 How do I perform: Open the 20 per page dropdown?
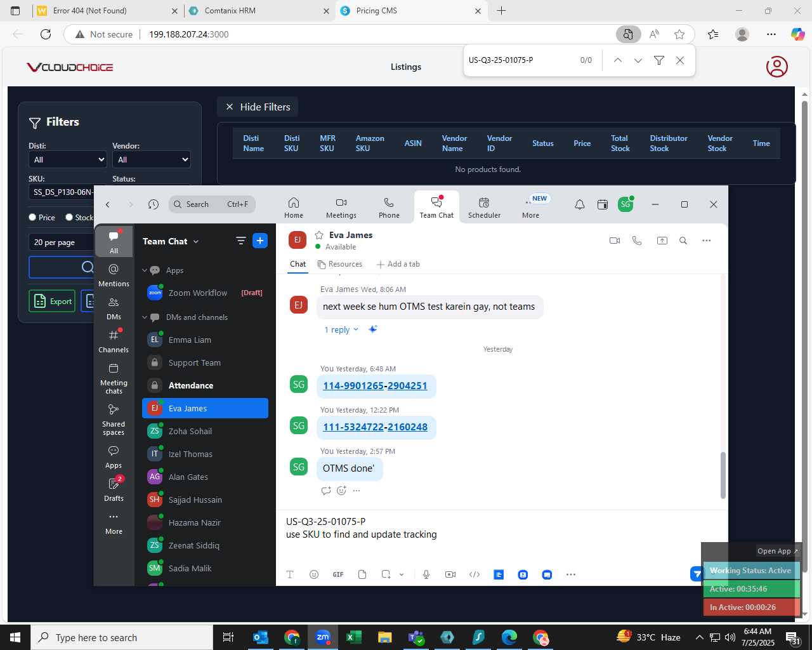click(x=61, y=242)
